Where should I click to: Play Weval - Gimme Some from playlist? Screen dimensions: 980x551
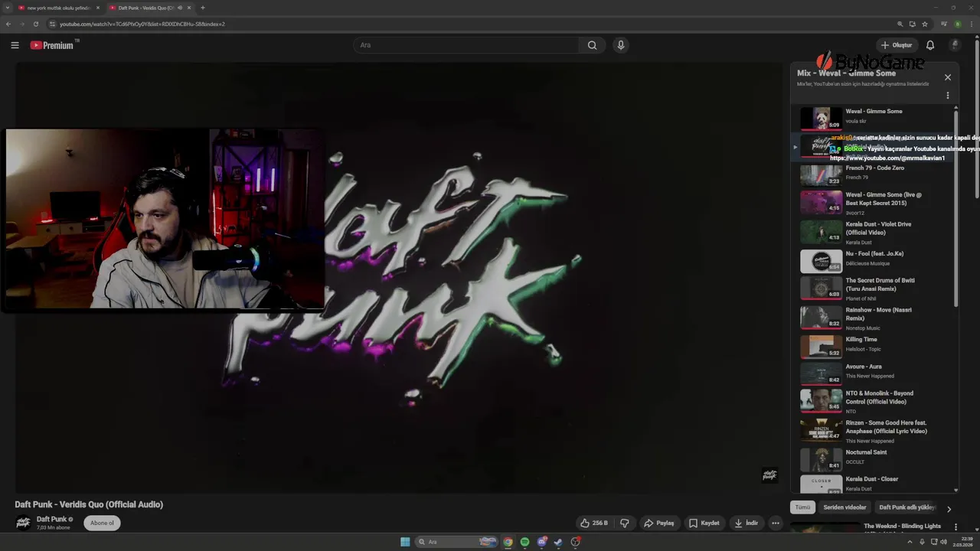(873, 117)
